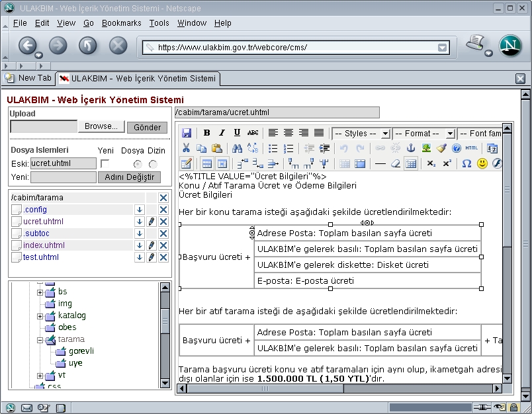Increase indent of paragraph
532x414 pixels.
[324, 148]
